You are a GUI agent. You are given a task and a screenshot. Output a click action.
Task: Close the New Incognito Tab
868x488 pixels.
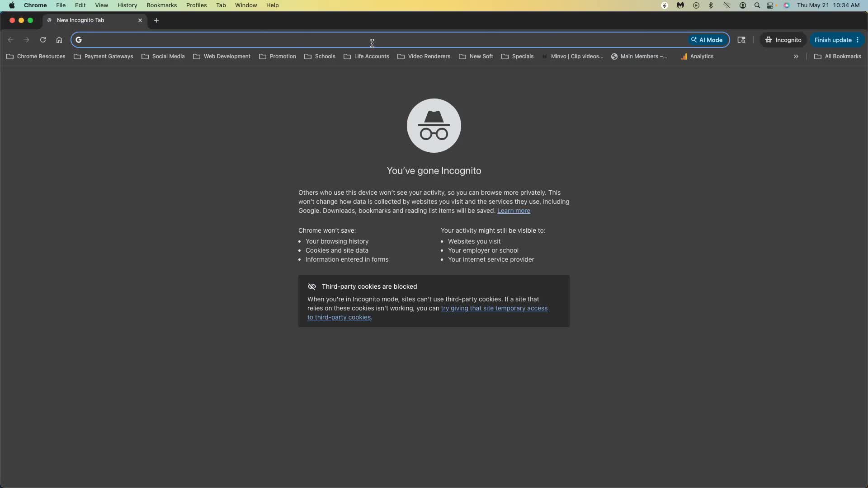[140, 20]
